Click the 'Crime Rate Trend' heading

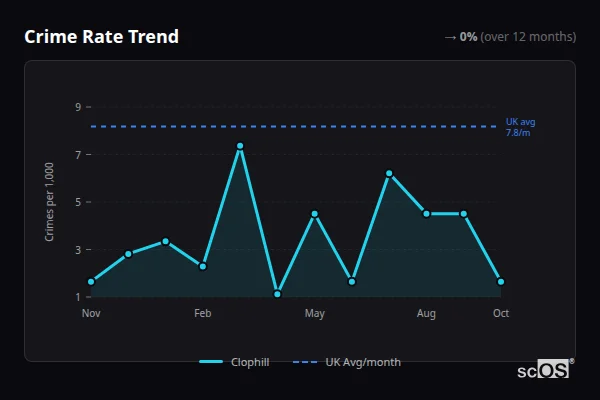click(x=101, y=37)
